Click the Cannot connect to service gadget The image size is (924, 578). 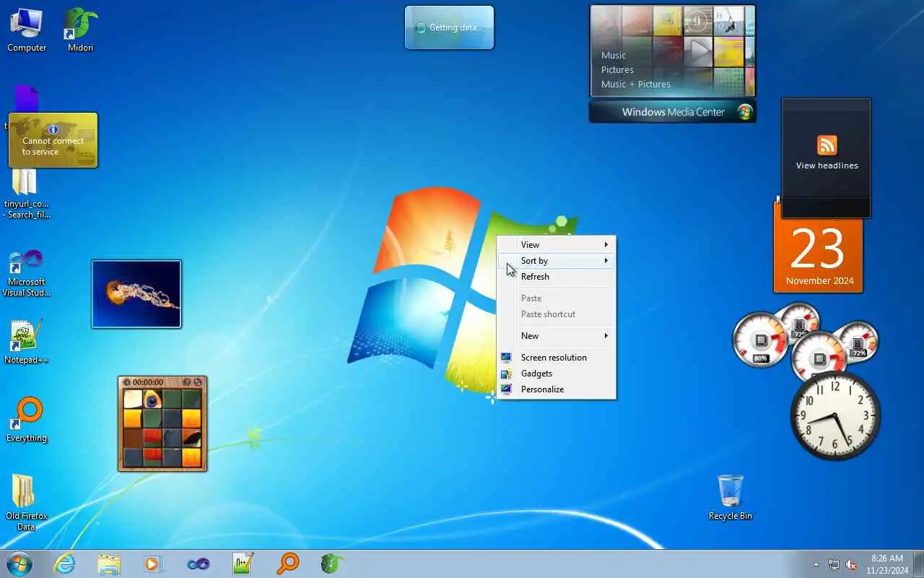click(53, 140)
